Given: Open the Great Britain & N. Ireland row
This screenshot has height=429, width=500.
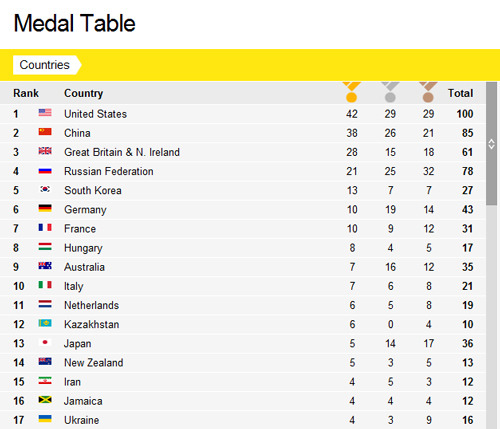Looking at the screenshot, I should pos(243,152).
